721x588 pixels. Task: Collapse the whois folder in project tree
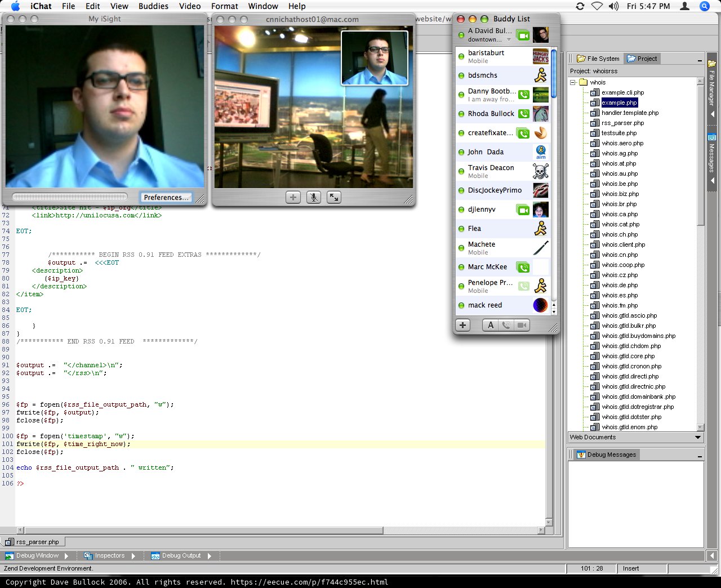(572, 82)
